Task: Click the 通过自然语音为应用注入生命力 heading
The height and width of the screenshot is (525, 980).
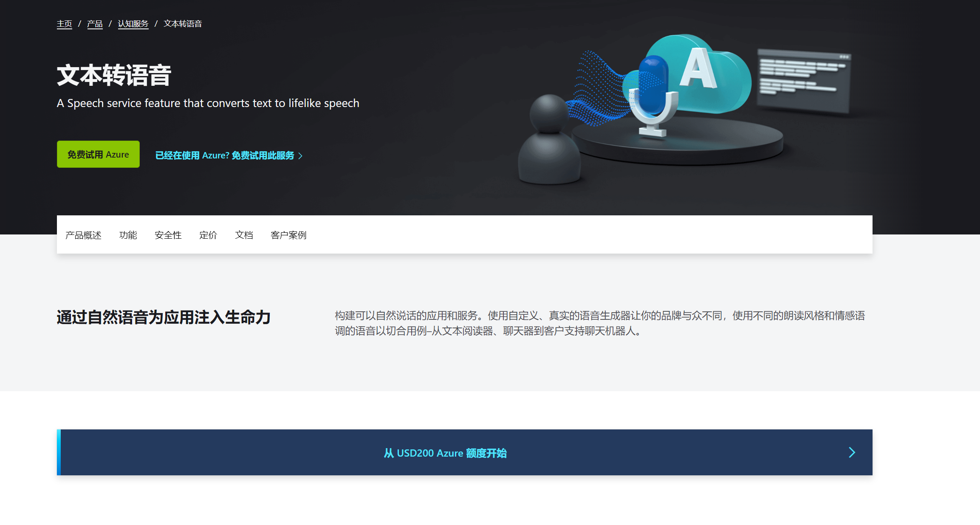Action: point(164,317)
